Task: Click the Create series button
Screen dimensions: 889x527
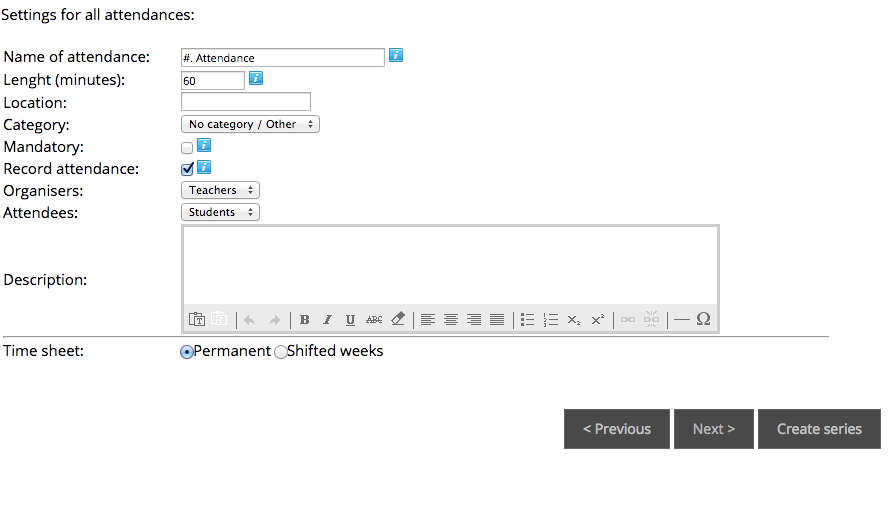Action: tap(819, 429)
